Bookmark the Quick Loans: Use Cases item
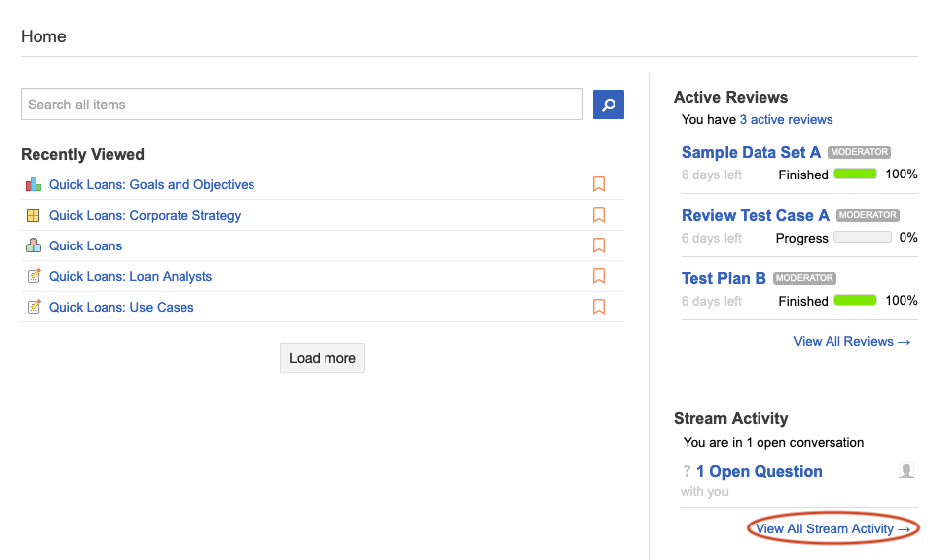The width and height of the screenshot is (941, 560). point(598,307)
